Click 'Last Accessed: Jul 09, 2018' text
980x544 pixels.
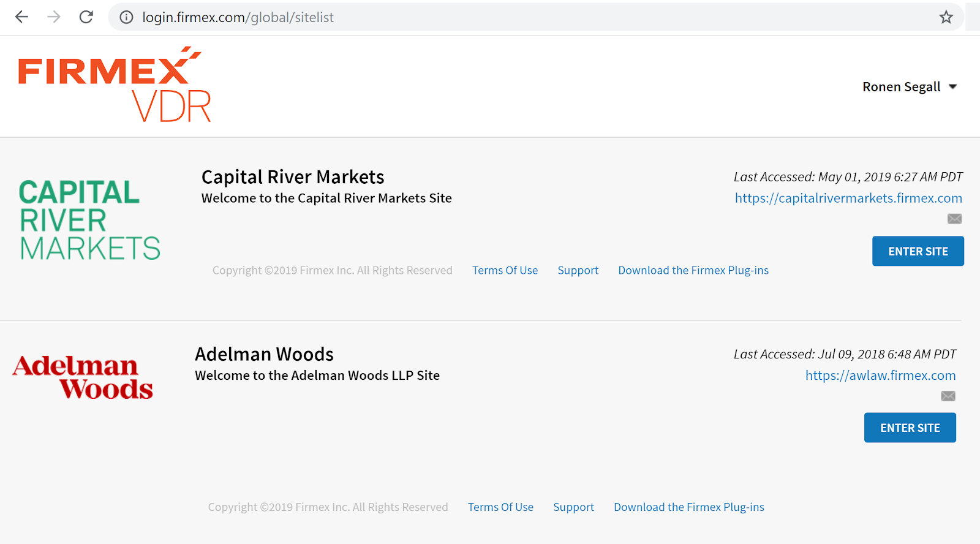click(845, 354)
